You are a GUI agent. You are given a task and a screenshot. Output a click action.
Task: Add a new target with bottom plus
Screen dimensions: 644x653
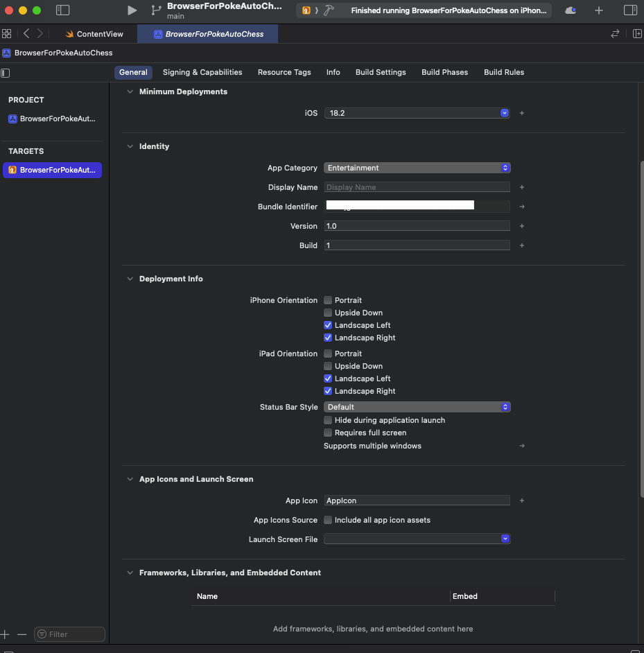coord(5,635)
